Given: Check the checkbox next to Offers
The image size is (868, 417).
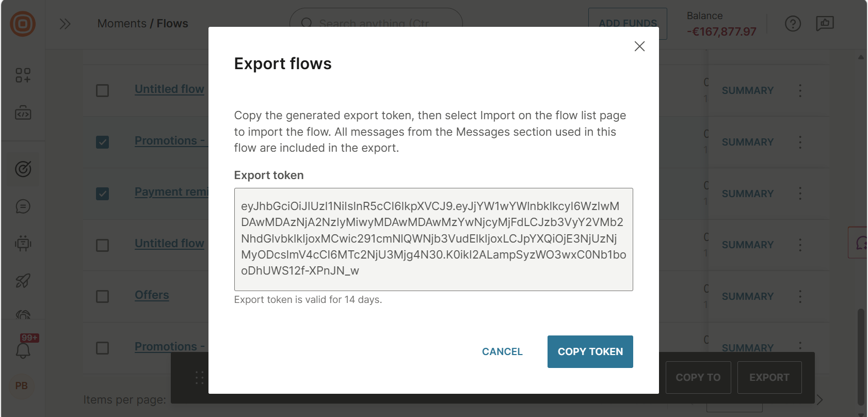Looking at the screenshot, I should [x=103, y=296].
